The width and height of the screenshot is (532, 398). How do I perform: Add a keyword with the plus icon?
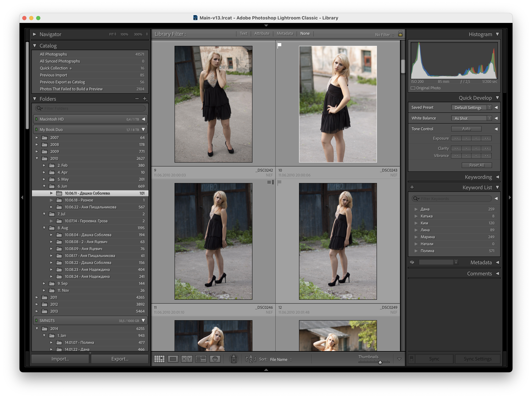coord(412,187)
